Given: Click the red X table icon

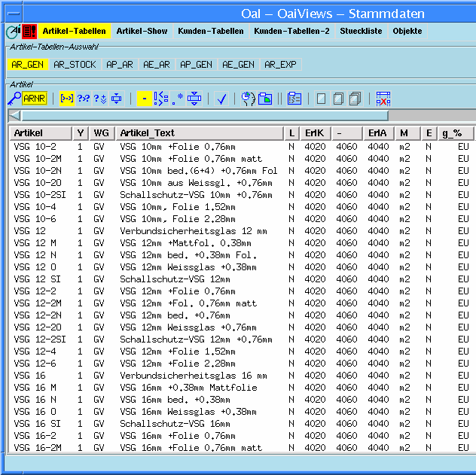Looking at the screenshot, I should click(x=383, y=99).
